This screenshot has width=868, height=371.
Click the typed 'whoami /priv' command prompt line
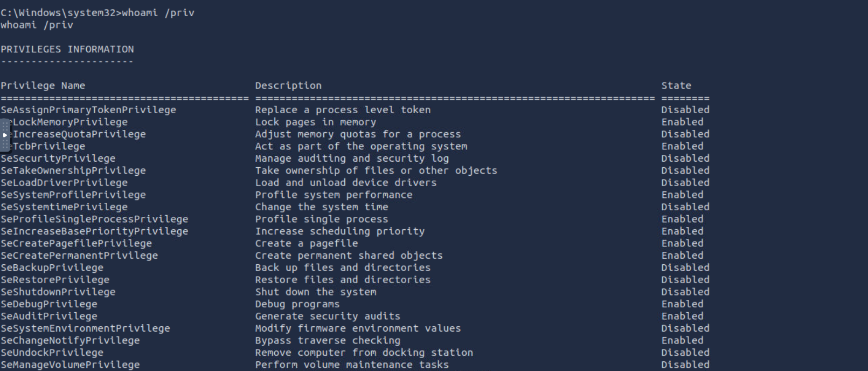click(98, 13)
